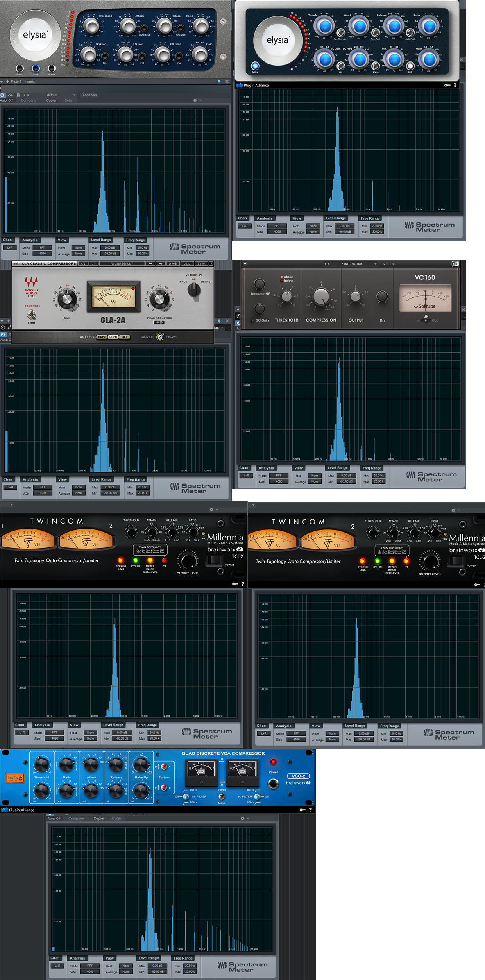Open the FFT Mode dropdown in the CLA-2A Spectrum Meter
Screen dimensions: 485x980
43,487
